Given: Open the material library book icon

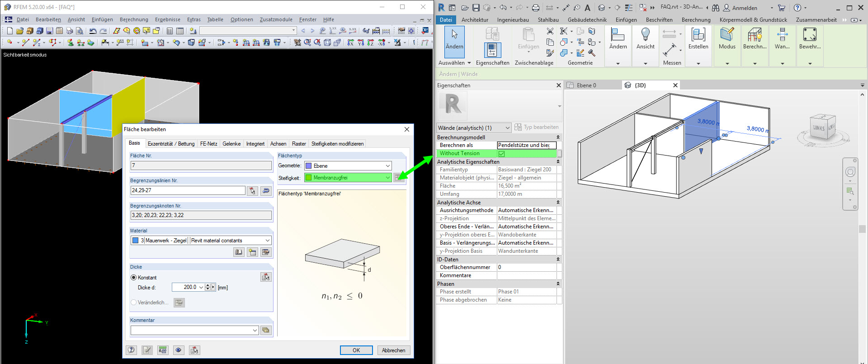Looking at the screenshot, I should tap(239, 252).
